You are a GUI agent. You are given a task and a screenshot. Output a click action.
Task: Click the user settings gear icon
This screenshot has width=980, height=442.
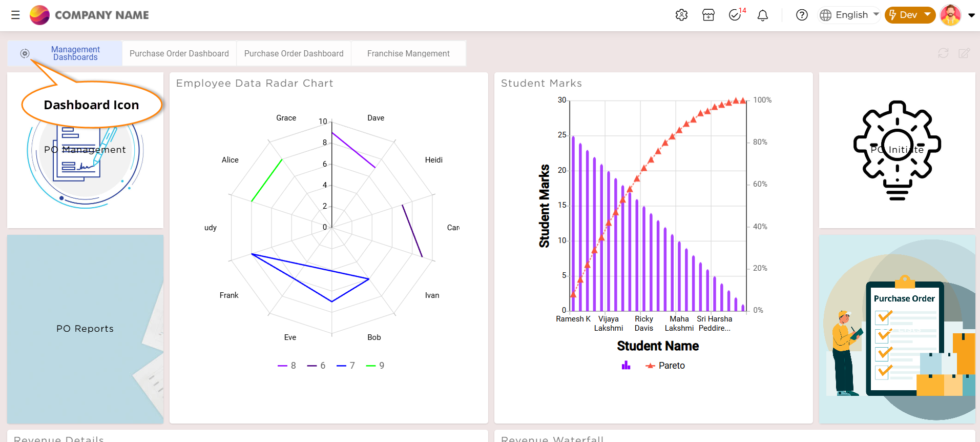(681, 15)
